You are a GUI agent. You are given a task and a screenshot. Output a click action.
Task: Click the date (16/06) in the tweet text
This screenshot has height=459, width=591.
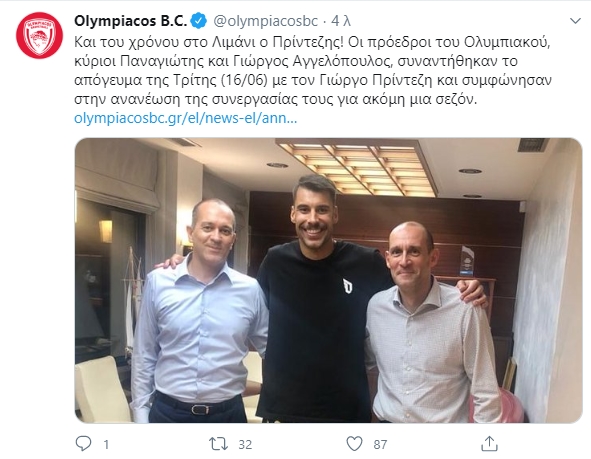coord(243,80)
